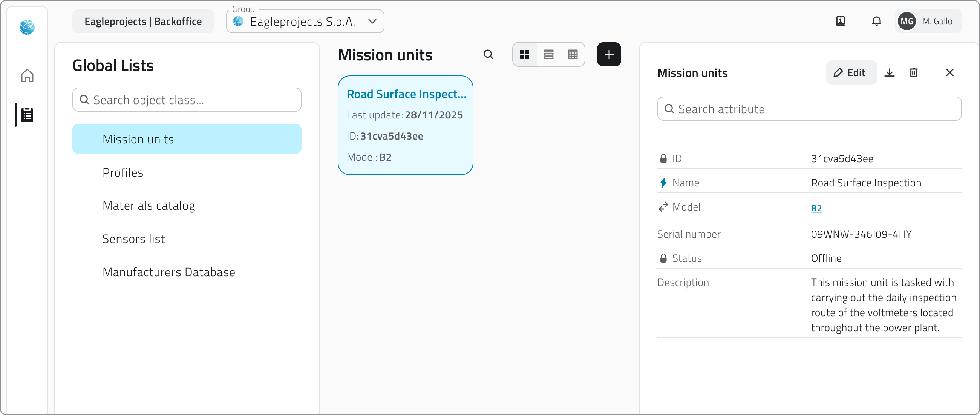This screenshot has height=415, width=980.
Task: Click the notifications bell icon
Action: (876, 22)
